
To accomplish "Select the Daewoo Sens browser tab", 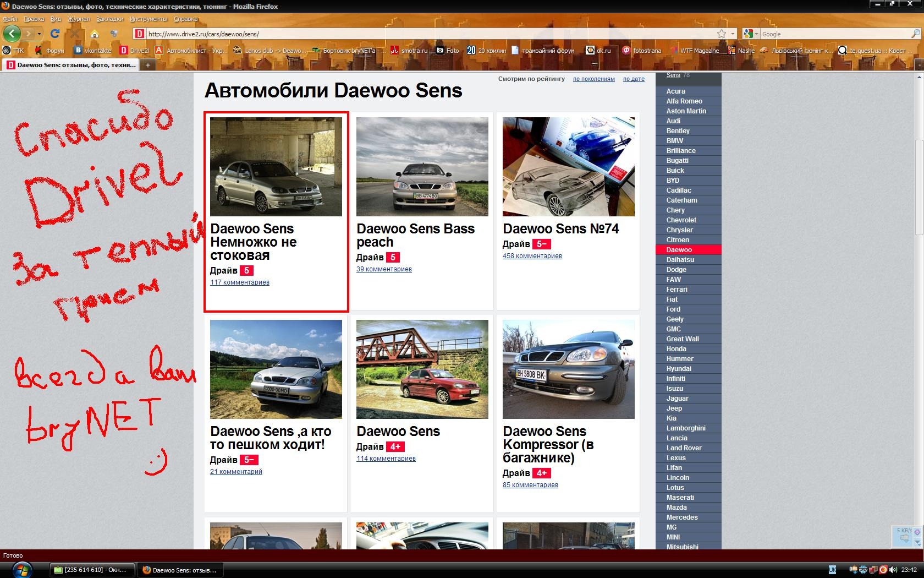I will click(x=71, y=65).
